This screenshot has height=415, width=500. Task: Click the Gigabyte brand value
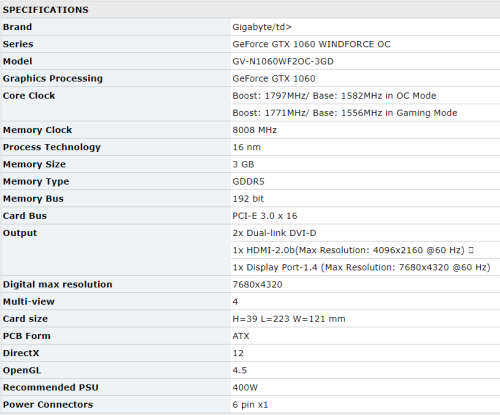pos(262,27)
